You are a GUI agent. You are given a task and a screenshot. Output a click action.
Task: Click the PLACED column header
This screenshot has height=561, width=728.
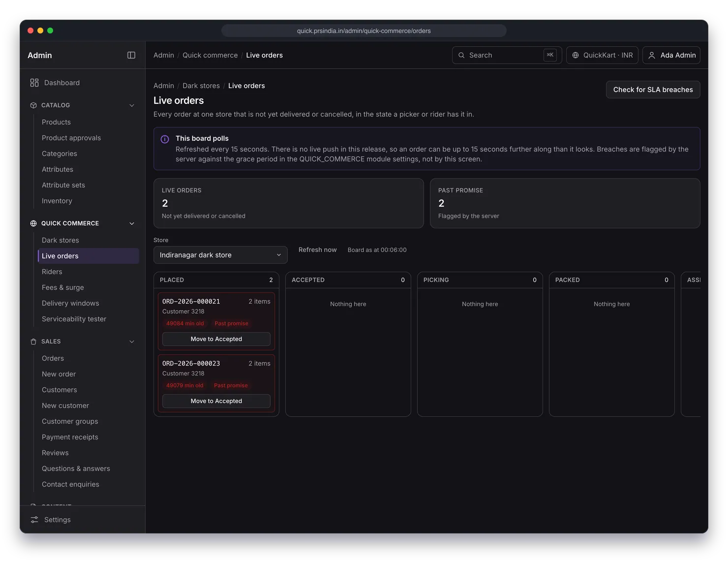click(x=216, y=280)
